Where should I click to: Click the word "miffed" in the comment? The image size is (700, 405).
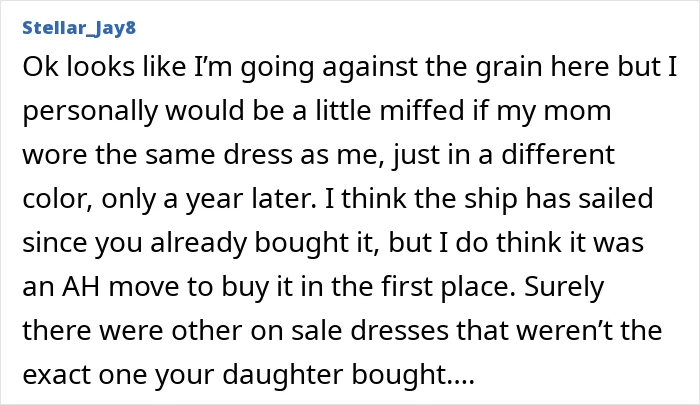[x=422, y=110]
